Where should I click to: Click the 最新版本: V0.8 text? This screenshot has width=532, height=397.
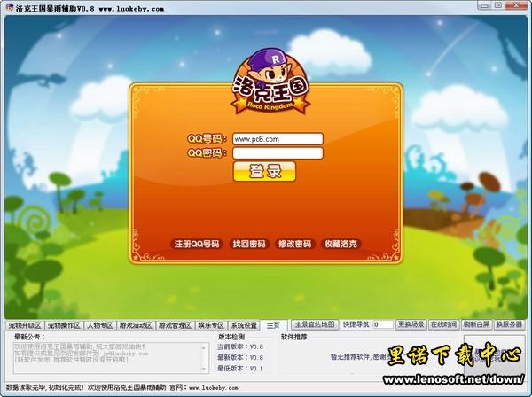tap(240, 357)
